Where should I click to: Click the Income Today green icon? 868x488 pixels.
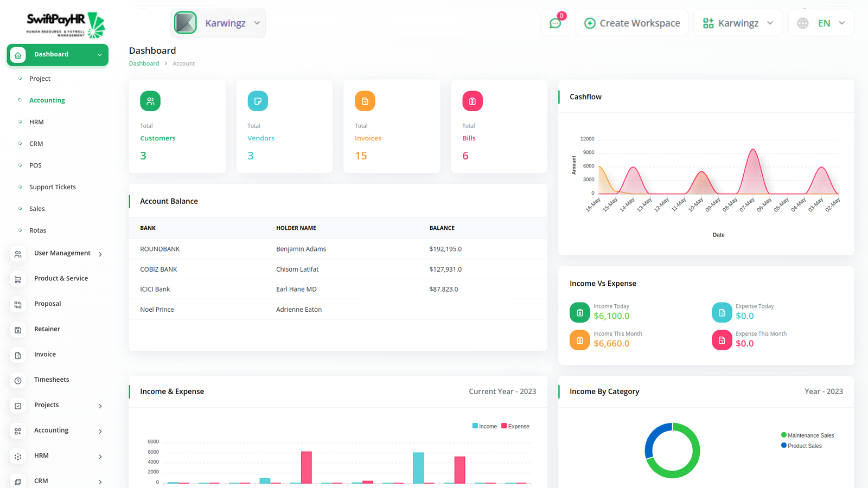579,312
